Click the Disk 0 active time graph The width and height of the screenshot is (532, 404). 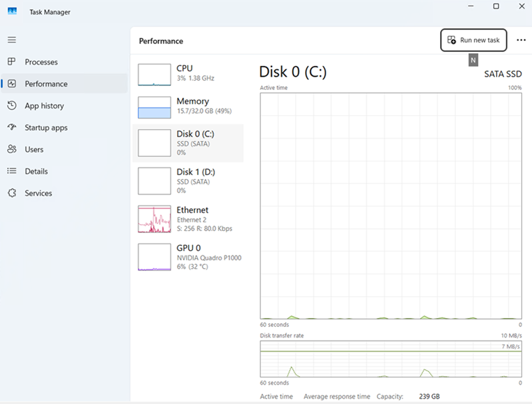click(391, 206)
